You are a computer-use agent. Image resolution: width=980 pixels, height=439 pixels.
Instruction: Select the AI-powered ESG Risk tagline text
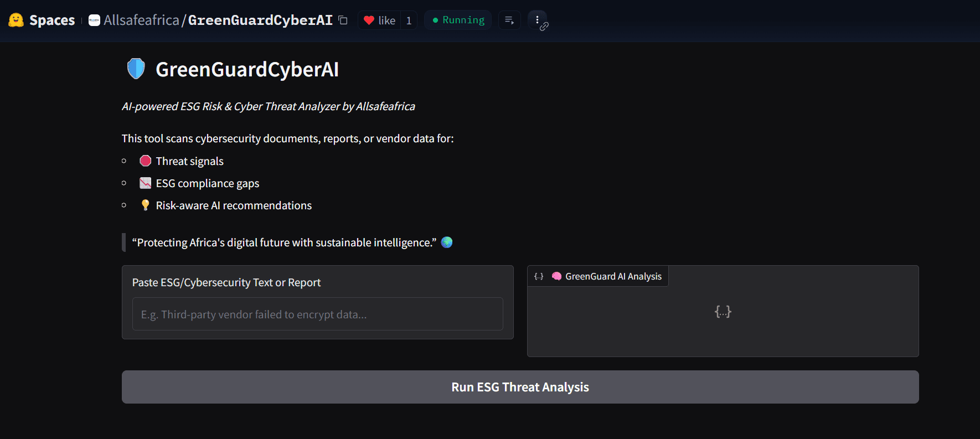269,106
